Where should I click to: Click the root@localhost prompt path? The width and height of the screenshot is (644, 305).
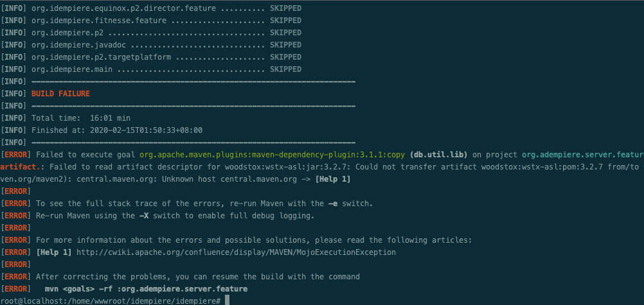point(111,301)
